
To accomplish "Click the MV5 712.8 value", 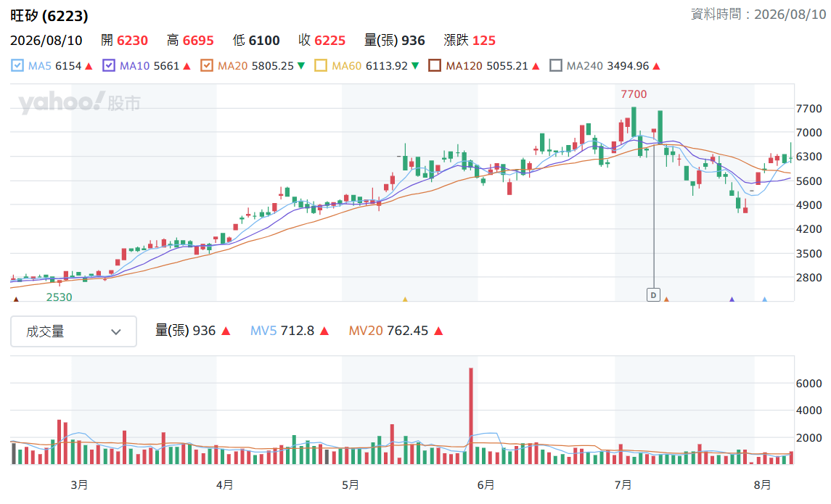I will click(282, 331).
